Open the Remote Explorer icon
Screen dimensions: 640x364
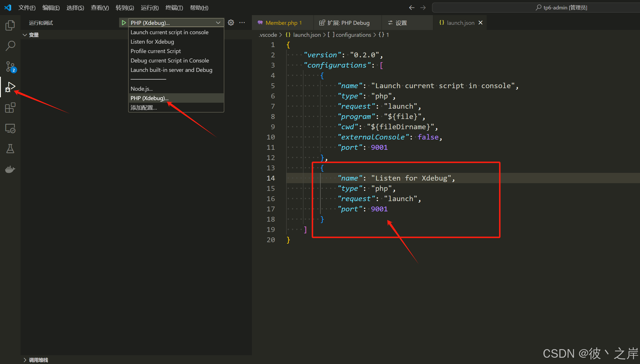click(x=10, y=128)
